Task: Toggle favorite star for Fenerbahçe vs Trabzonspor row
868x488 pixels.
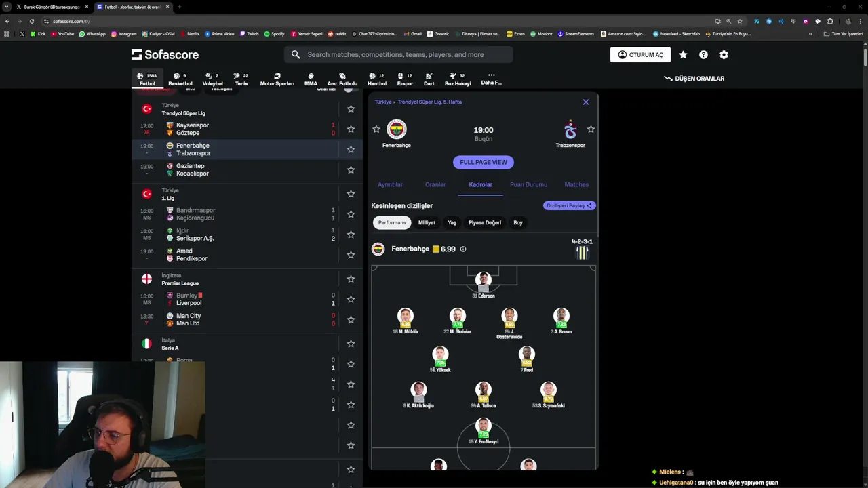Action: 351,149
